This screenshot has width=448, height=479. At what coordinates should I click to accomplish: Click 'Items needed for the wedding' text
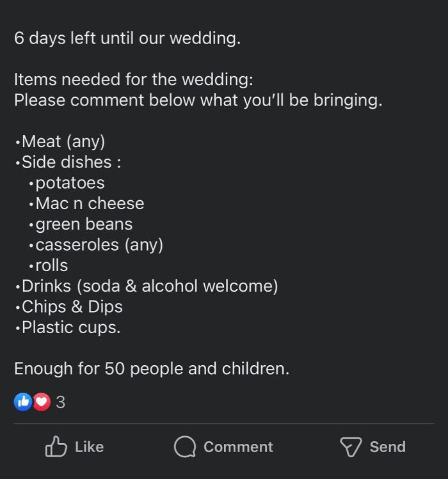133,80
